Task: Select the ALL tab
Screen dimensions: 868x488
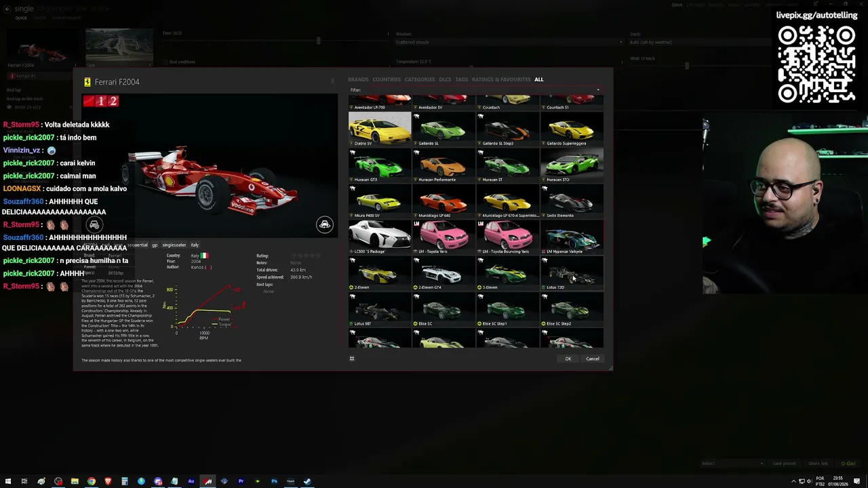Action: [539, 79]
